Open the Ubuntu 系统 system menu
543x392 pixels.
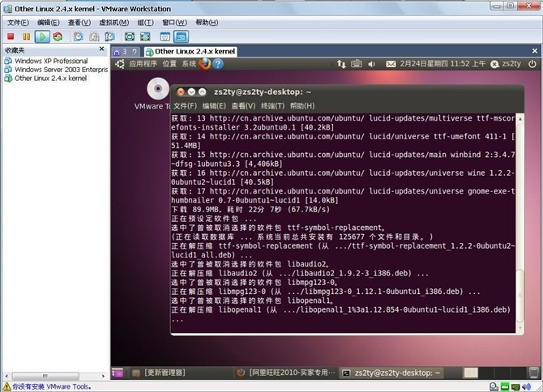tap(189, 64)
